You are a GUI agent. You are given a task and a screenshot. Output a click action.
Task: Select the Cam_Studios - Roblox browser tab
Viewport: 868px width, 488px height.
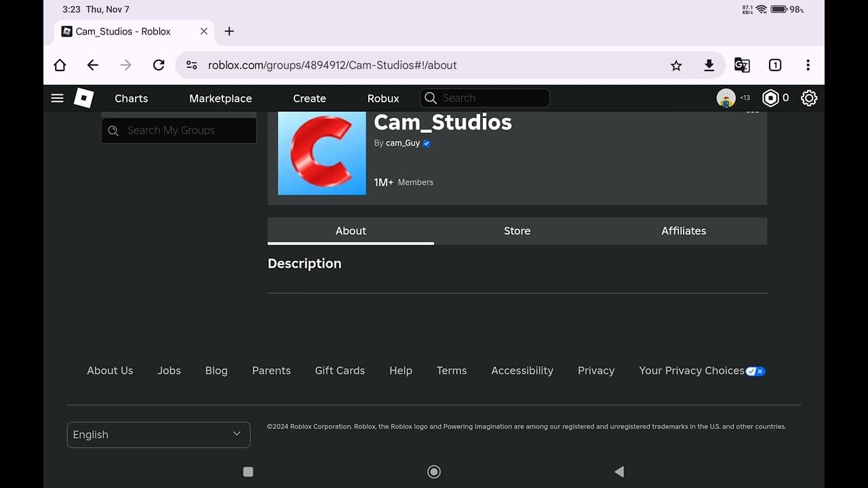(134, 31)
